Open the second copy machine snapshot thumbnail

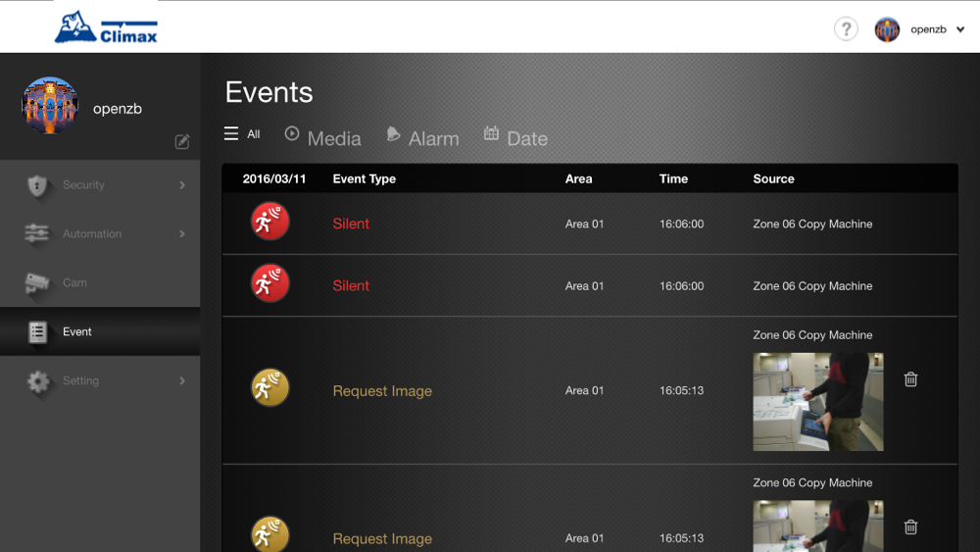(x=818, y=526)
